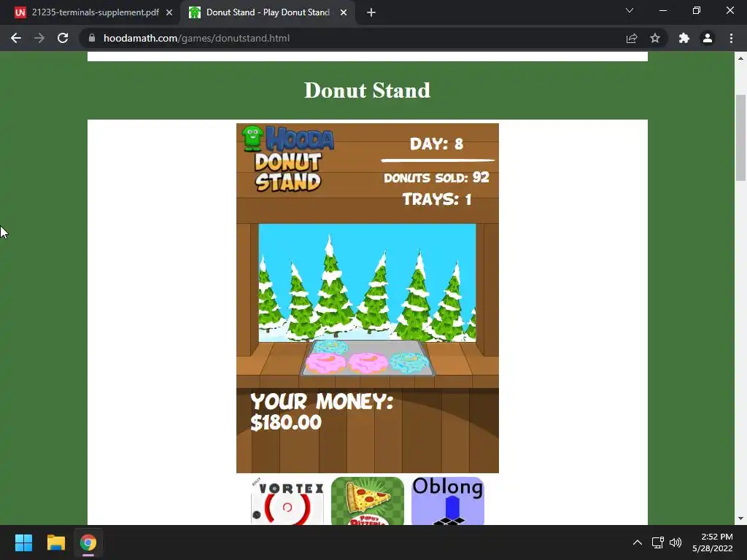747x560 pixels.
Task: Click the $180.00 money amount
Action: click(286, 422)
